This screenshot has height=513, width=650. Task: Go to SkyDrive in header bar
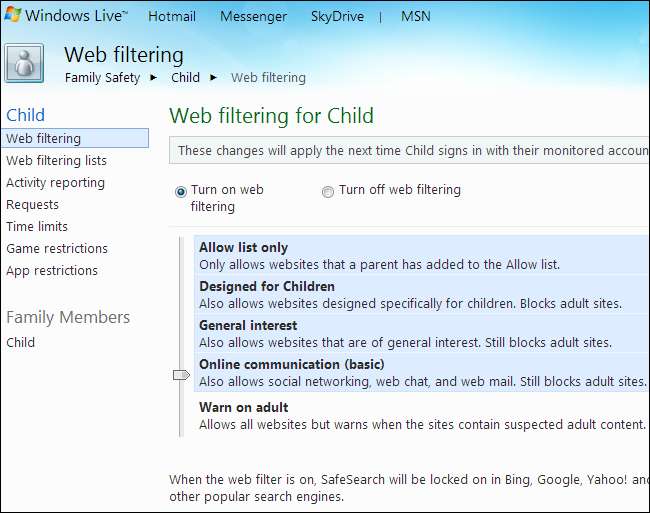pos(336,17)
